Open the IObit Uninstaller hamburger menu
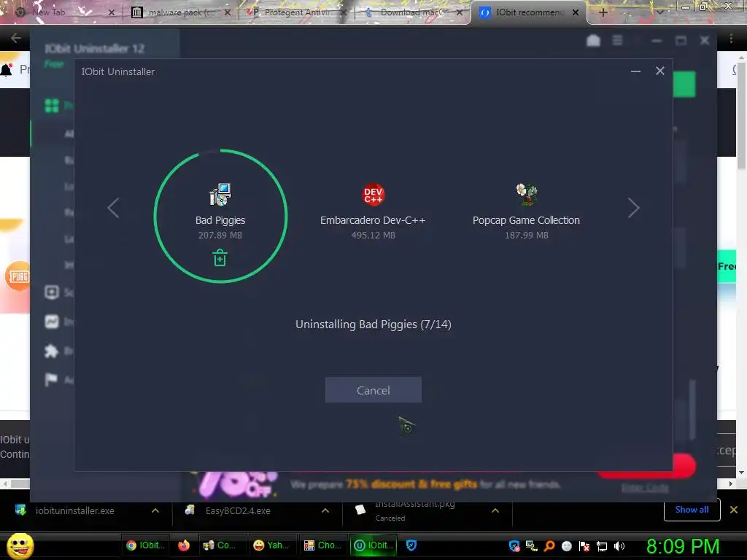 pos(617,41)
